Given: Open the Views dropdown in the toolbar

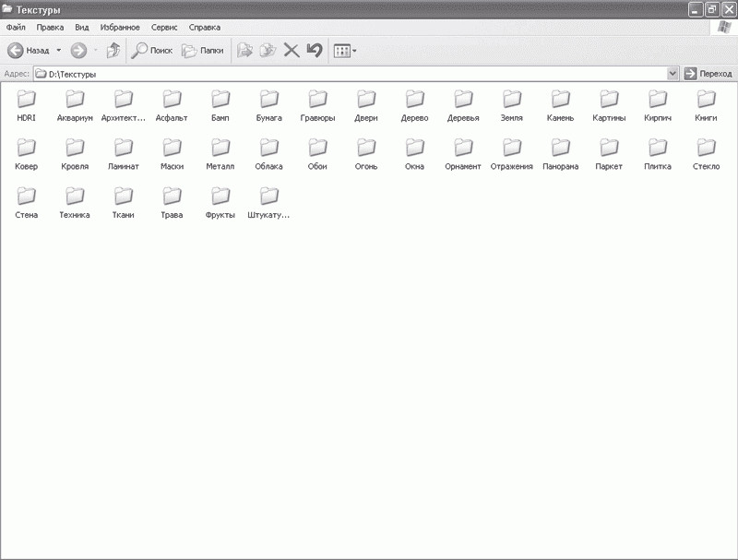Looking at the screenshot, I should pos(344,51).
